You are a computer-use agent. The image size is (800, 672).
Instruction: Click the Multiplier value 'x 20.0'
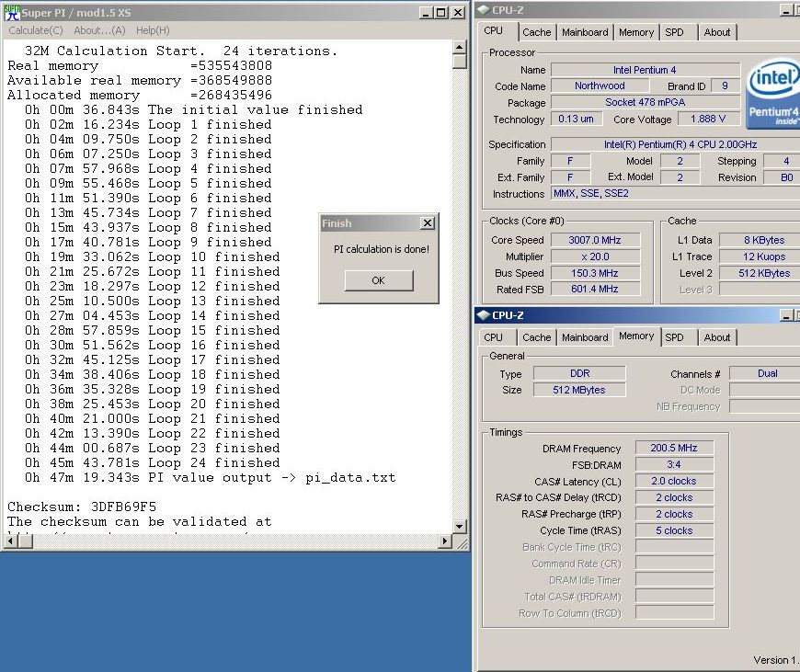(595, 256)
